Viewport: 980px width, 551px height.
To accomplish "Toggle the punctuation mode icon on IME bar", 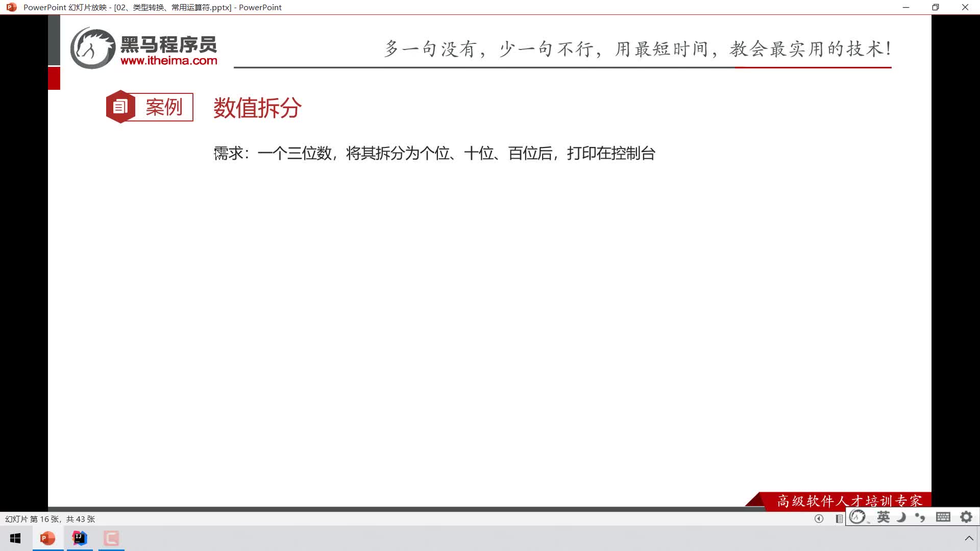I will coord(920,517).
